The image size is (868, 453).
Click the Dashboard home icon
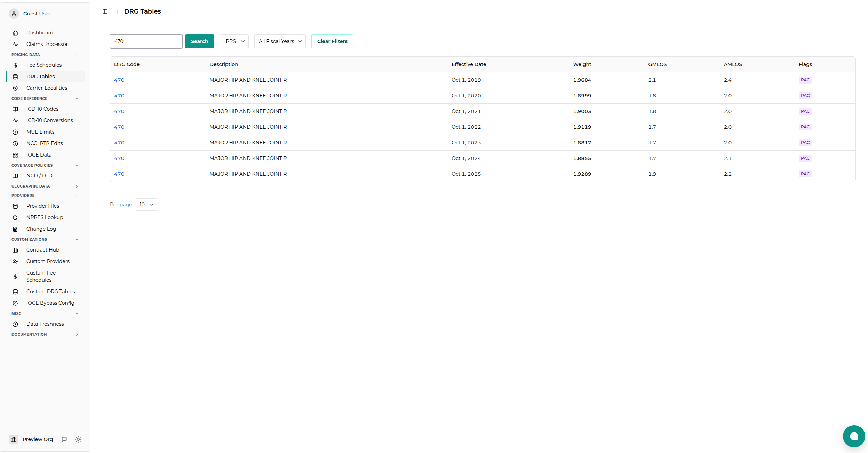coord(15,33)
